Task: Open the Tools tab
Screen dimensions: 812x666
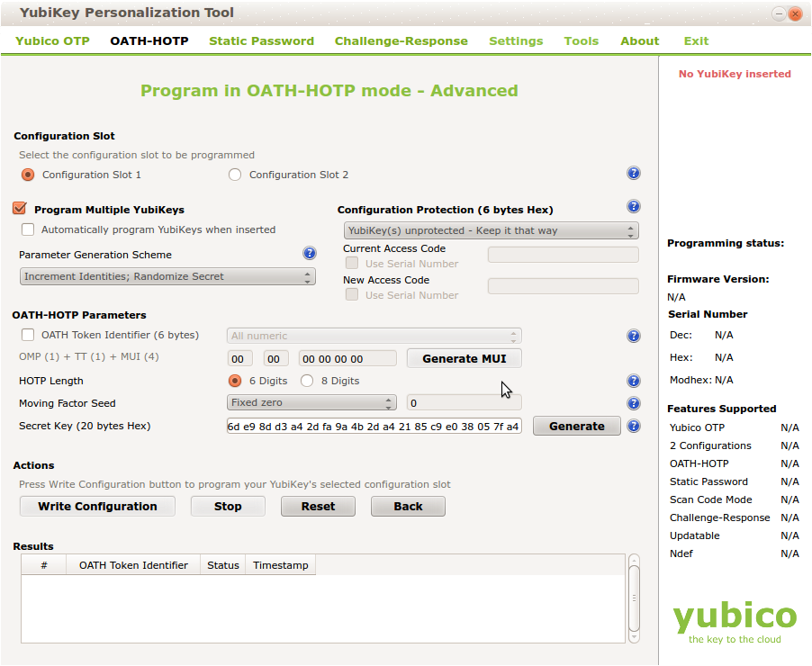Action: tap(582, 40)
